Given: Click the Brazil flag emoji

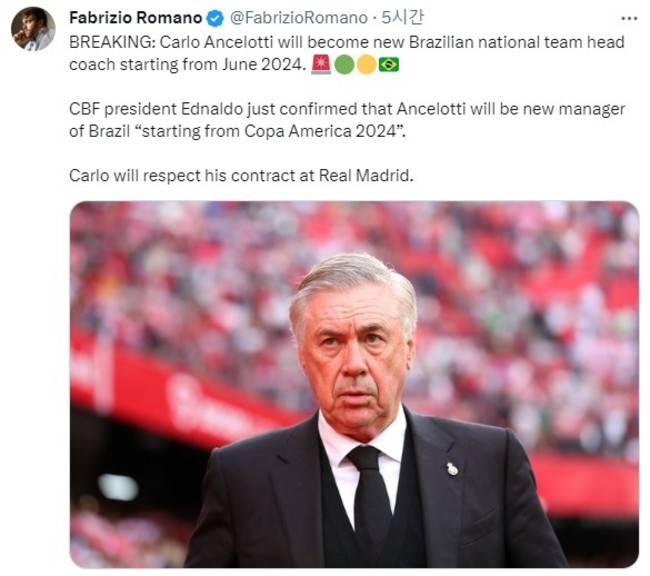Looking at the screenshot, I should click(x=388, y=64).
